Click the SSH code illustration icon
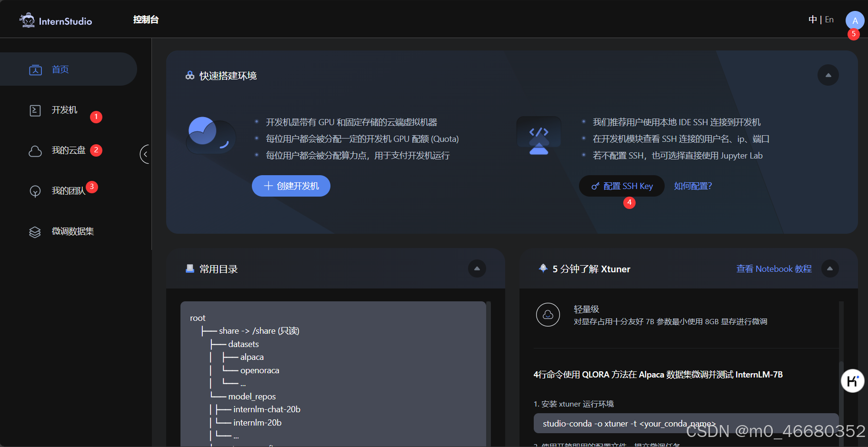This screenshot has width=868, height=447. (539, 136)
